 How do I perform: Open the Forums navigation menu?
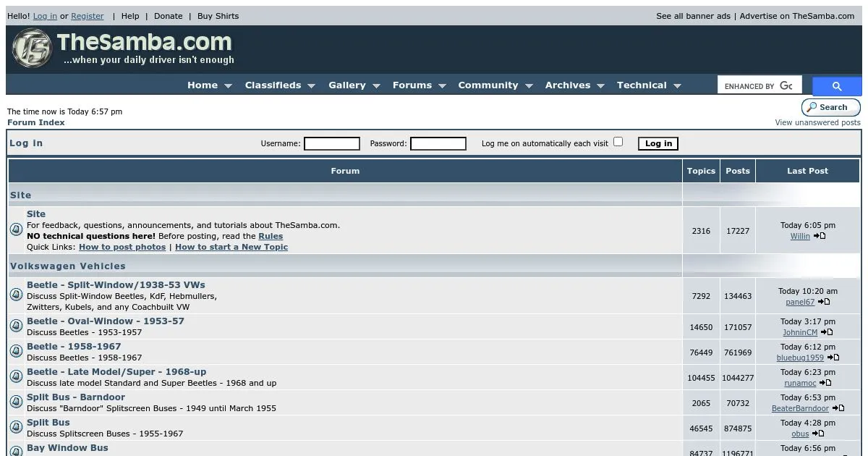[419, 85]
